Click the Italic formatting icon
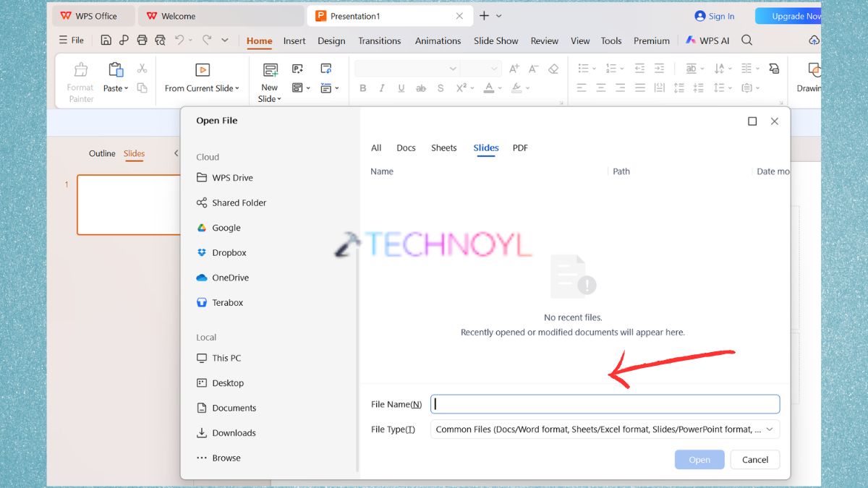868x488 pixels. pyautogui.click(x=383, y=88)
